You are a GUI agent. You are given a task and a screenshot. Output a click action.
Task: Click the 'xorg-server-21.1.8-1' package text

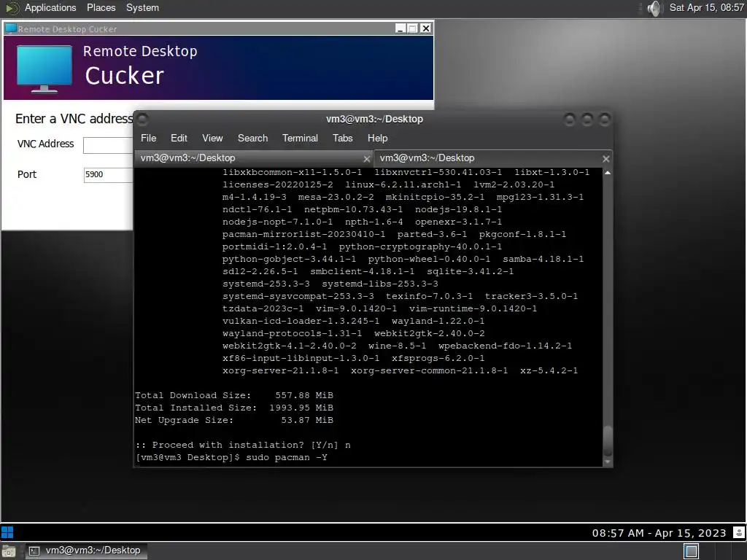281,371
